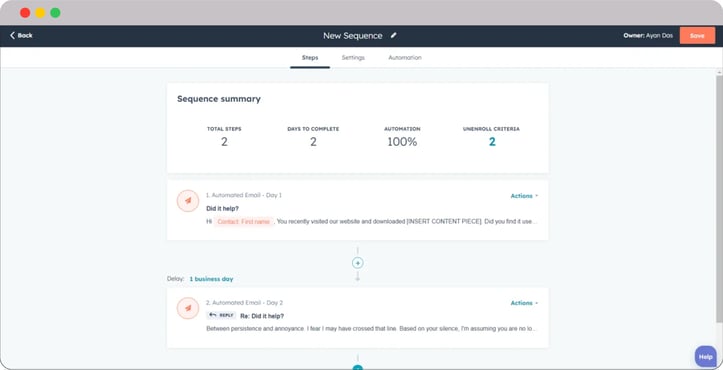
Task: Click the Owner: Ayan Das label
Action: (648, 36)
